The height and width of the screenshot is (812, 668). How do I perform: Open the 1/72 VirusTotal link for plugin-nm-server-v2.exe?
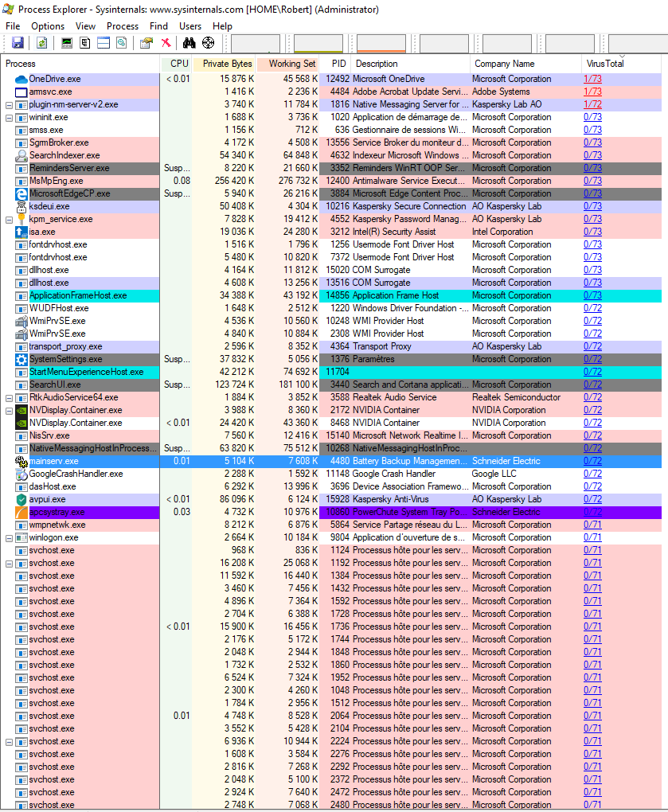click(592, 104)
